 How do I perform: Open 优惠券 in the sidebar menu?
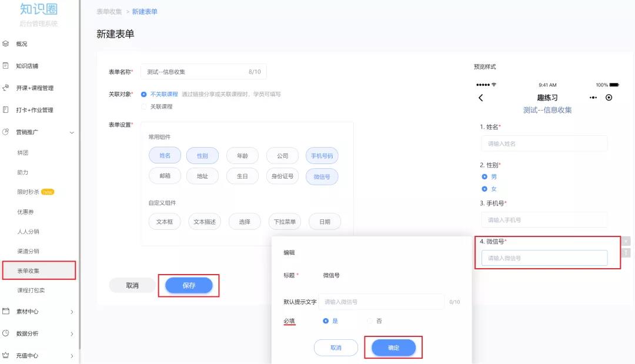(x=25, y=212)
